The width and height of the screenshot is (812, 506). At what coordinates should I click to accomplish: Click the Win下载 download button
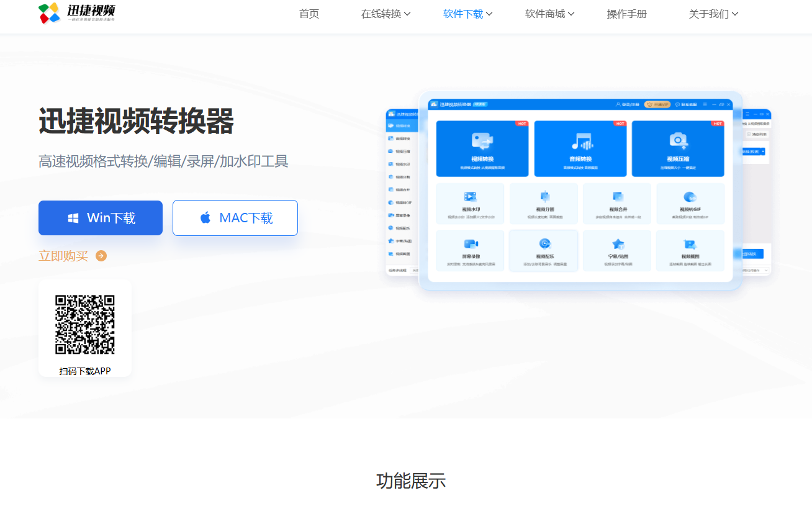click(x=101, y=218)
